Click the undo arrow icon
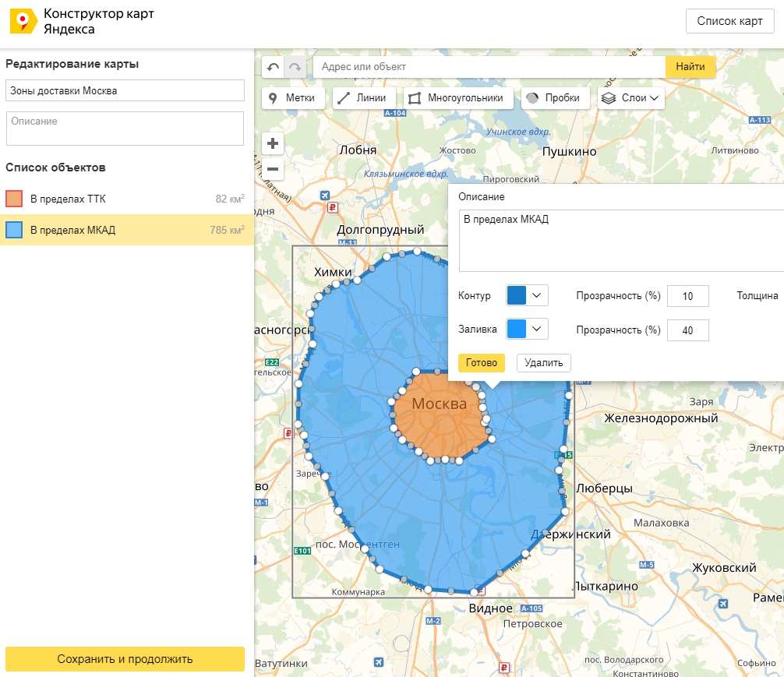The height and width of the screenshot is (677, 784). pyautogui.click(x=273, y=68)
